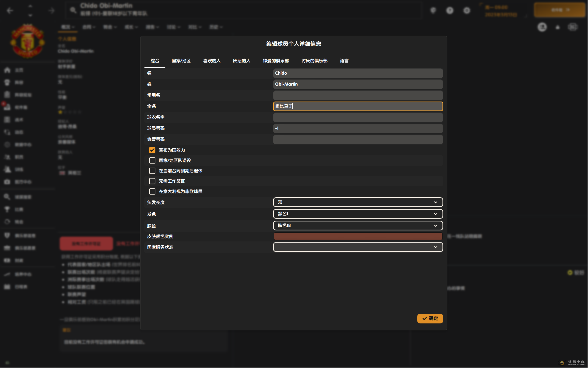This screenshot has width=588, height=368.
Task: Open the 喜欢的人 tab
Action: tap(212, 61)
